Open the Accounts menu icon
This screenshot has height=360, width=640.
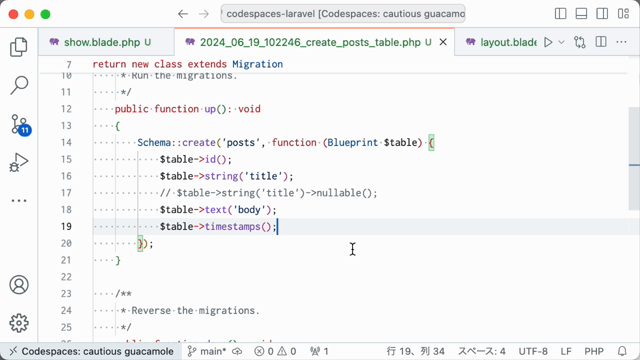19,284
